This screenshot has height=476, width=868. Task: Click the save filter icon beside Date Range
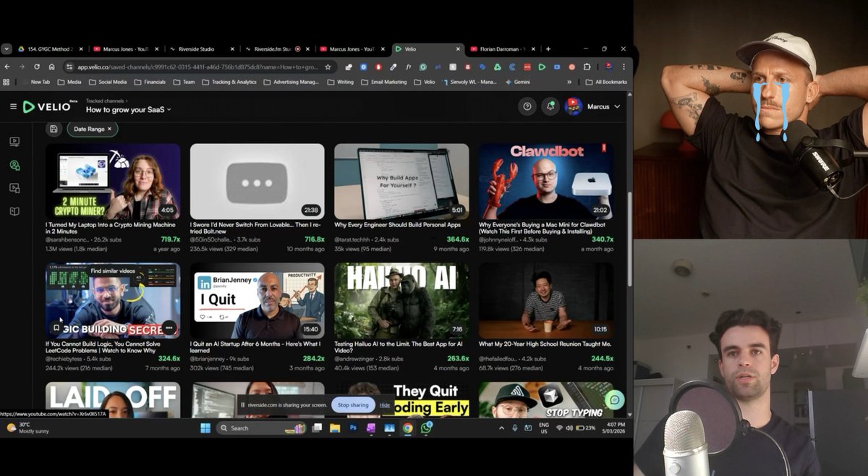click(x=54, y=129)
